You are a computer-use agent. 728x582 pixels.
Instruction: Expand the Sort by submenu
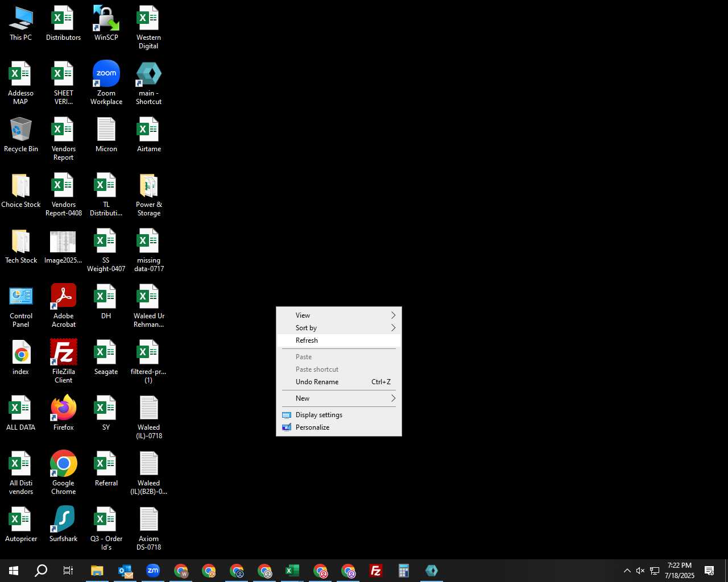(339, 327)
